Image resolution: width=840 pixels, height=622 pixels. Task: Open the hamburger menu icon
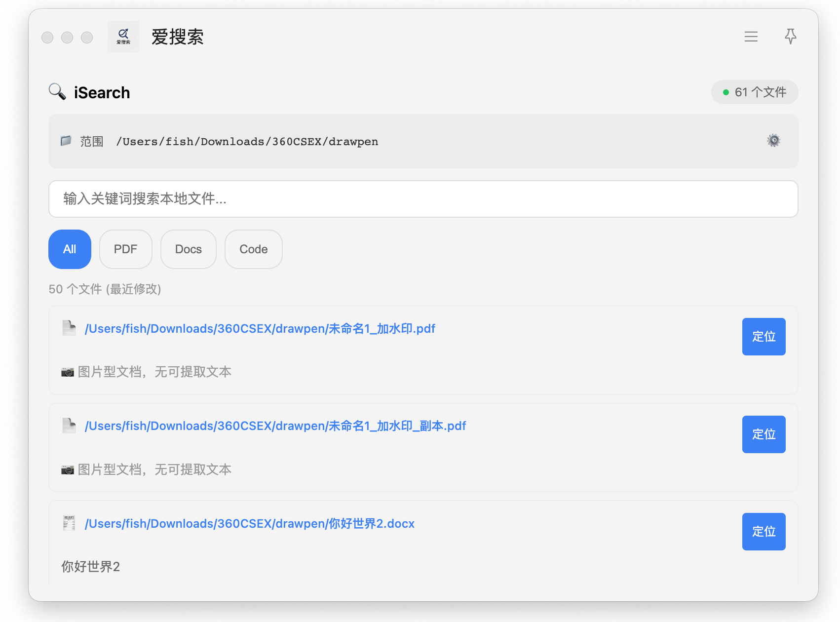[751, 37]
